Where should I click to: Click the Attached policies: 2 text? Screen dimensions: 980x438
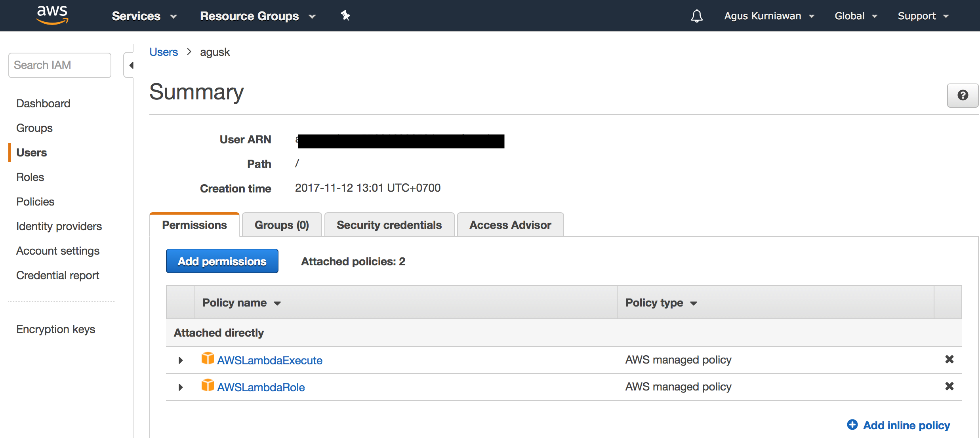tap(353, 261)
